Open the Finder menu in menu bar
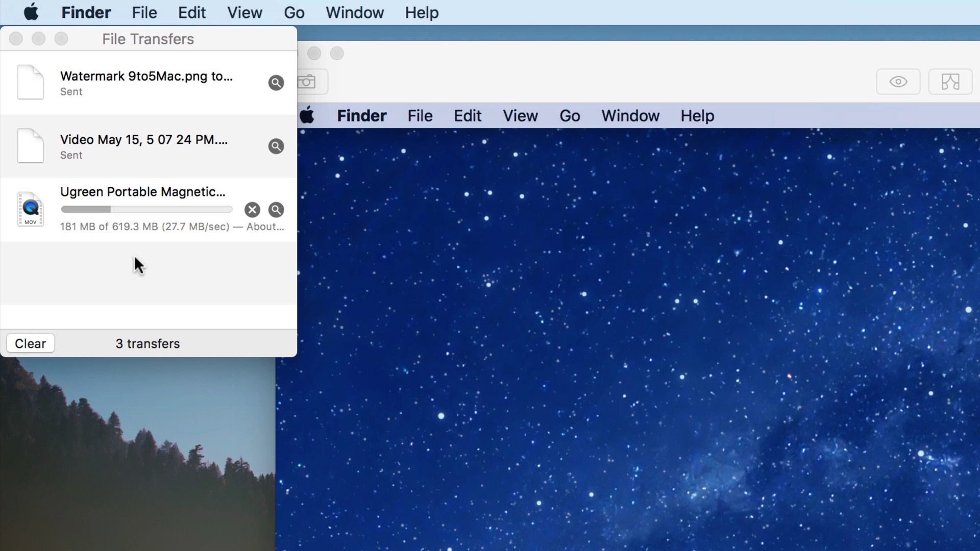This screenshot has height=551, width=980. pos(85,12)
